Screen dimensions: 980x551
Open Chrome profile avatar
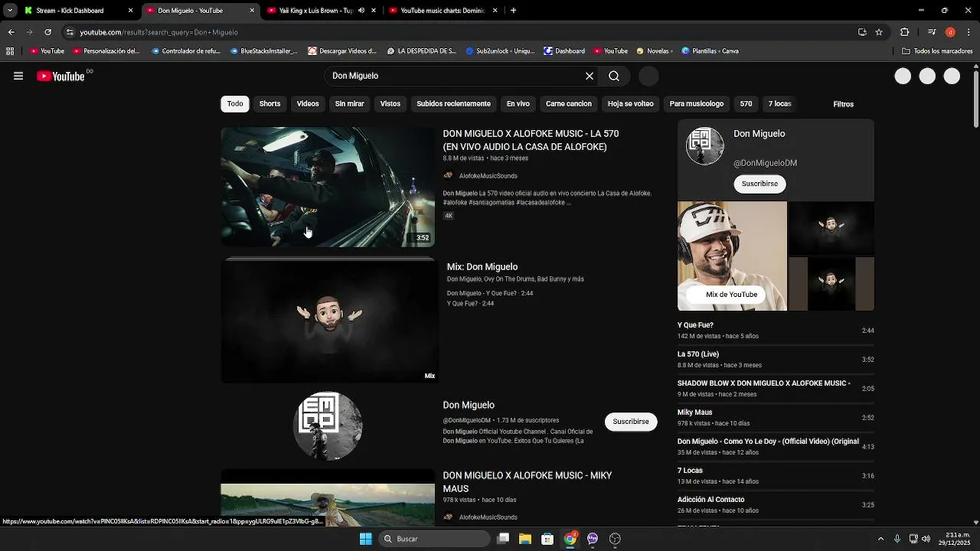pyautogui.click(x=950, y=32)
